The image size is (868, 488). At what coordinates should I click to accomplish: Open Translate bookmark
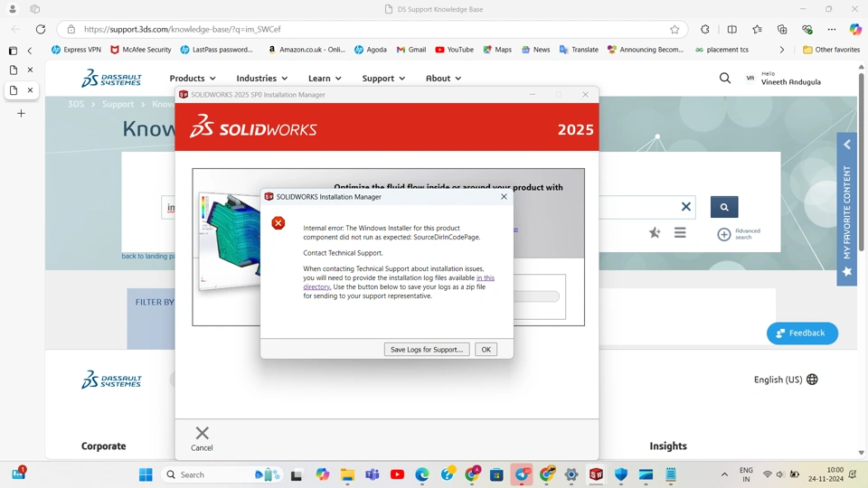tap(579, 49)
